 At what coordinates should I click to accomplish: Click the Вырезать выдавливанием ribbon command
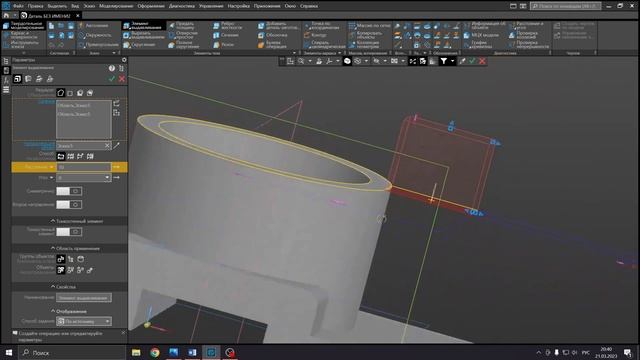144,35
